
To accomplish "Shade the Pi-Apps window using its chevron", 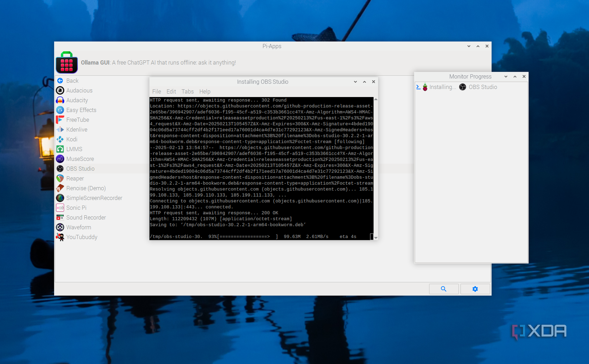I will [x=468, y=46].
